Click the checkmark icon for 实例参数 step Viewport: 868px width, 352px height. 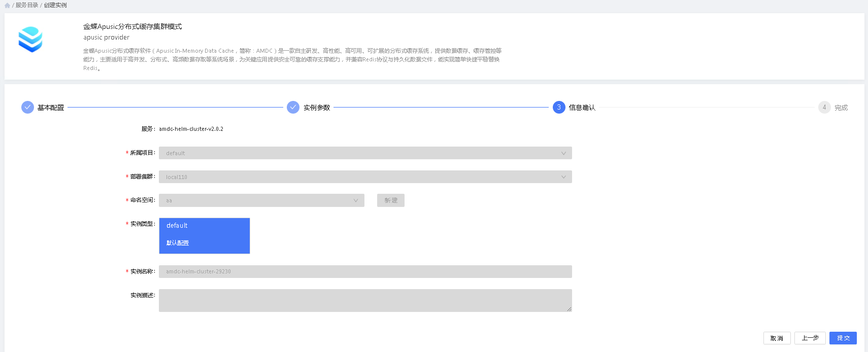293,108
